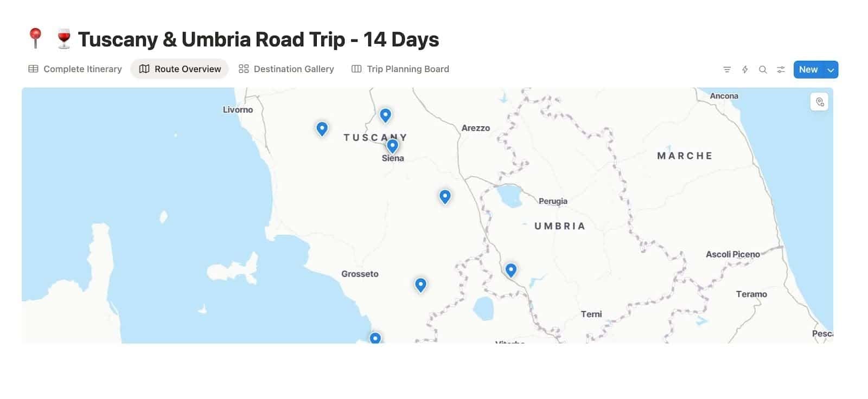The image size is (868, 399).
Task: Open the view filter icon
Action: (726, 69)
